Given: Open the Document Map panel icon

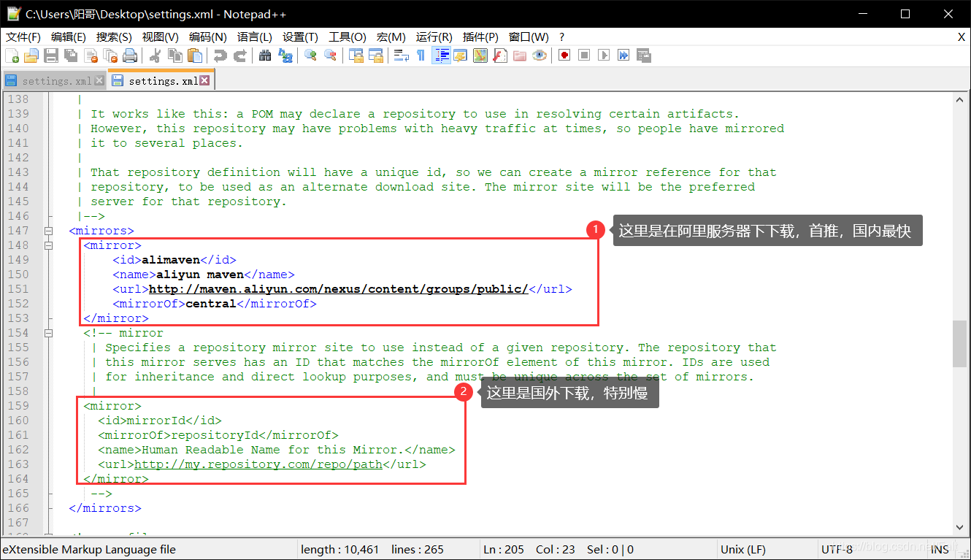Looking at the screenshot, I should point(480,55).
